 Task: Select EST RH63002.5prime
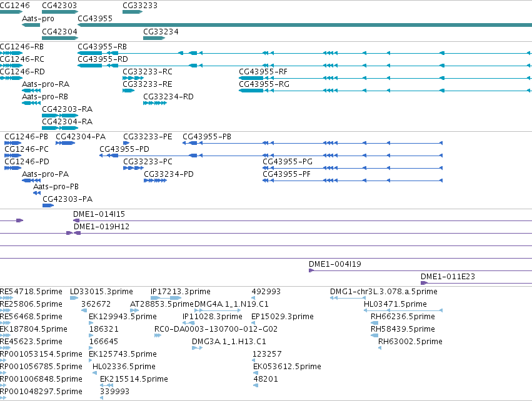[x=410, y=342]
